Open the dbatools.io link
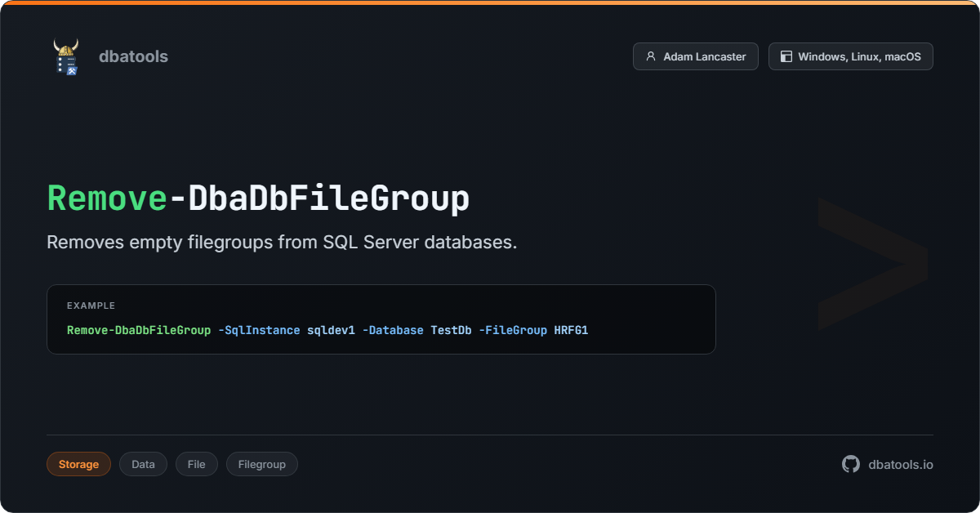This screenshot has width=980, height=513. pos(900,464)
